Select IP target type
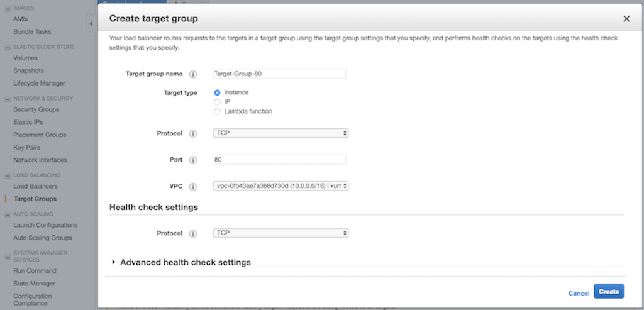The height and width of the screenshot is (310, 644). 217,102
